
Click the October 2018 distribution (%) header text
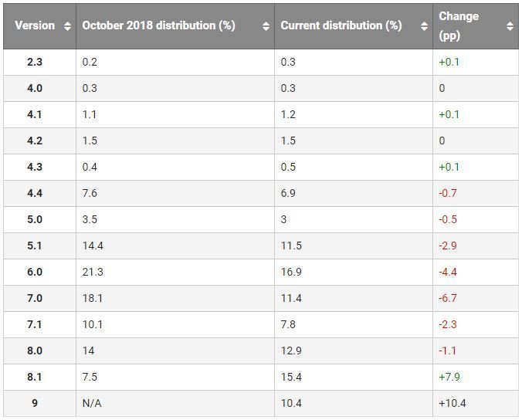coord(158,25)
